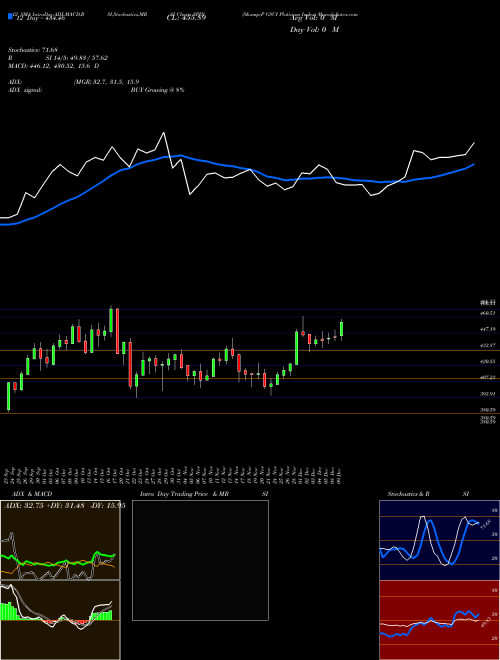The width and height of the screenshot is (500, 660).
Task: Click the empty intraday trading price panel
Action: coord(200,560)
